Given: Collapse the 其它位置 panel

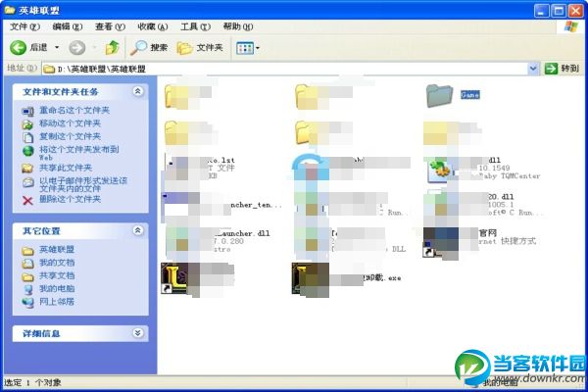Looking at the screenshot, I should click(138, 230).
